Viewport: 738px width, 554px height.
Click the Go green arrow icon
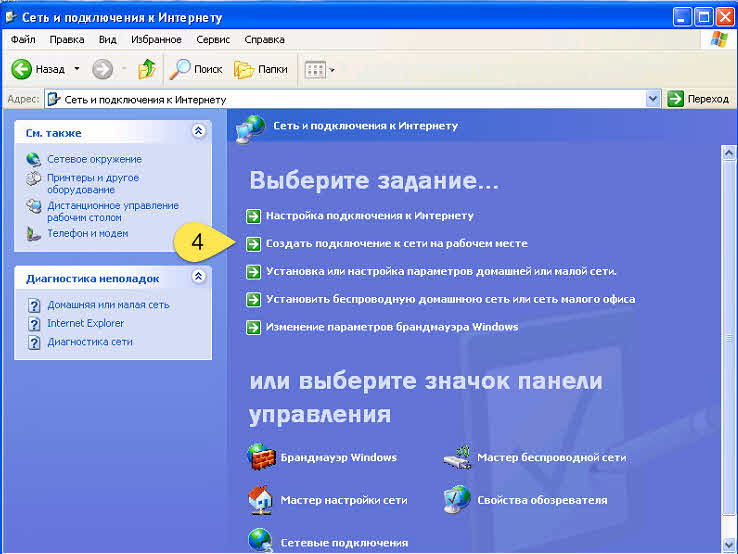tap(675, 99)
